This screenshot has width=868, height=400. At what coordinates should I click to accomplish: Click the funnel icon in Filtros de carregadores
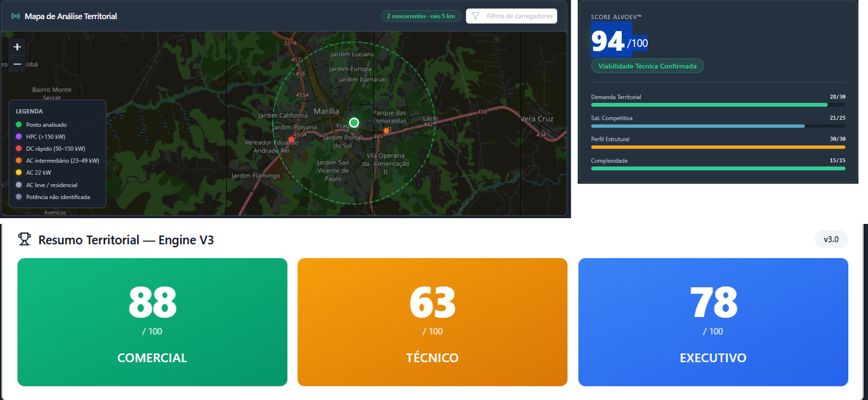tap(475, 16)
